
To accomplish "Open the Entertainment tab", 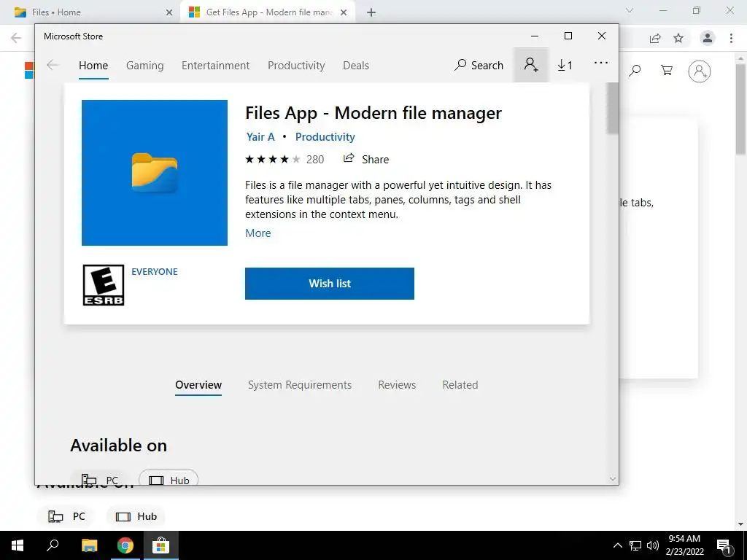I will pos(215,66).
